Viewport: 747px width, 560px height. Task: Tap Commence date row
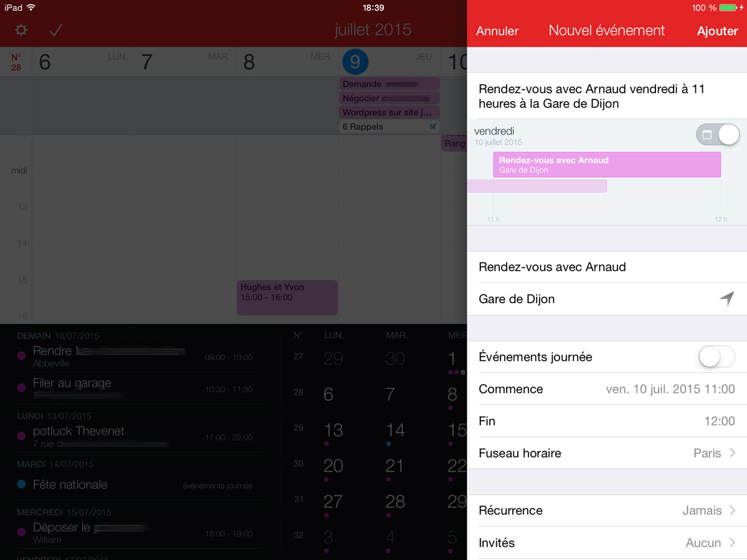coord(607,389)
